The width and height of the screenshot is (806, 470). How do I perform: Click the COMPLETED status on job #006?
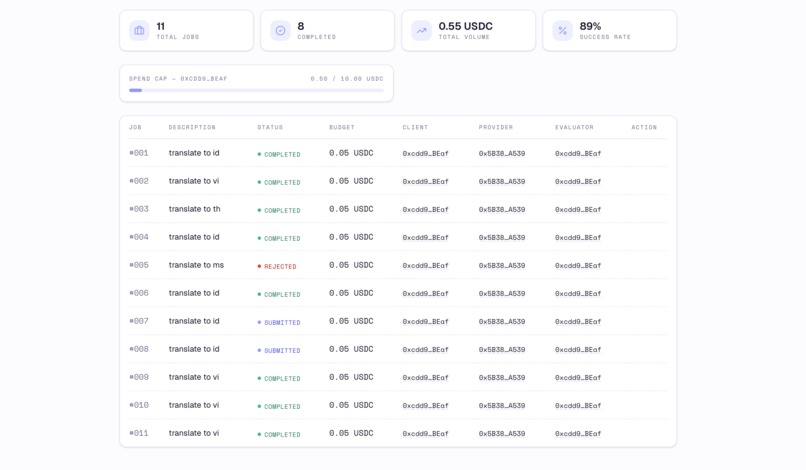pyautogui.click(x=279, y=295)
